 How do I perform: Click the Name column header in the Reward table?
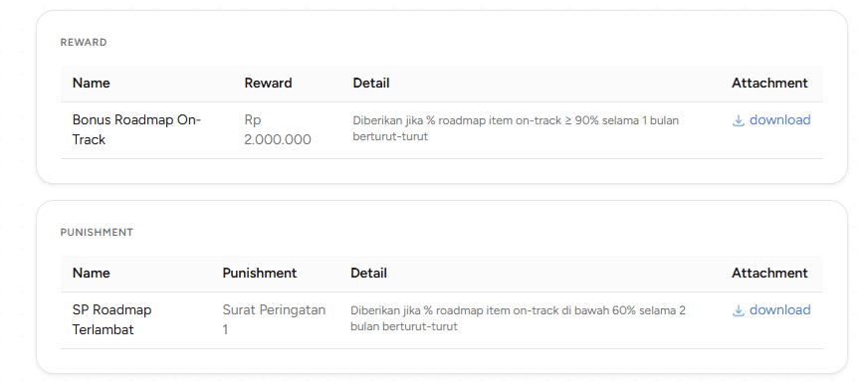tap(92, 83)
